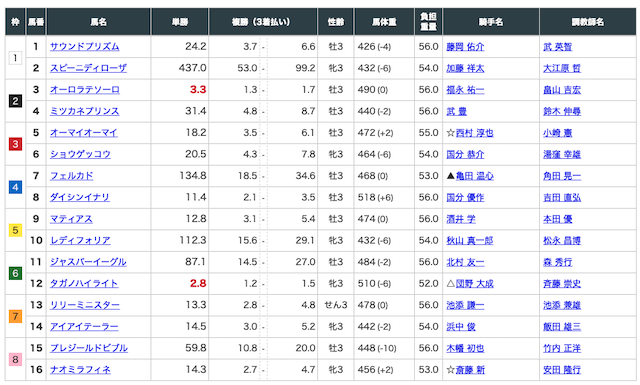Open trainer 小崎 憲 profile

point(558,133)
